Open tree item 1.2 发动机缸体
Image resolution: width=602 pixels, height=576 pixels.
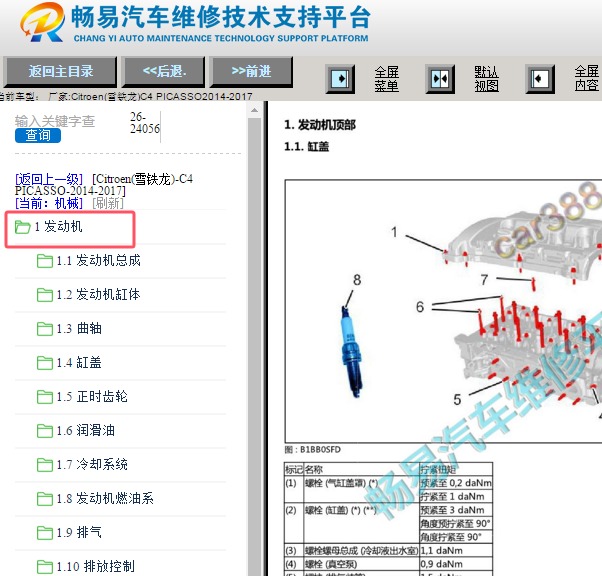99,295
